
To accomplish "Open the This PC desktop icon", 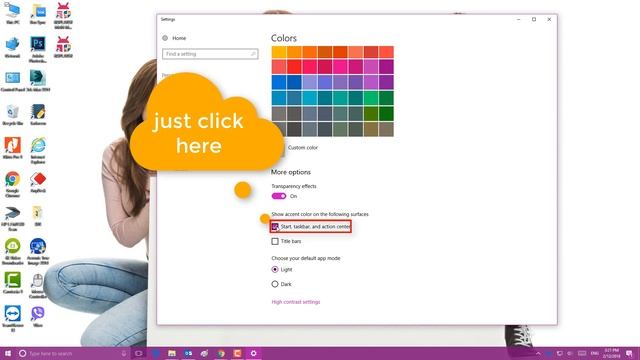I will coord(12,13).
